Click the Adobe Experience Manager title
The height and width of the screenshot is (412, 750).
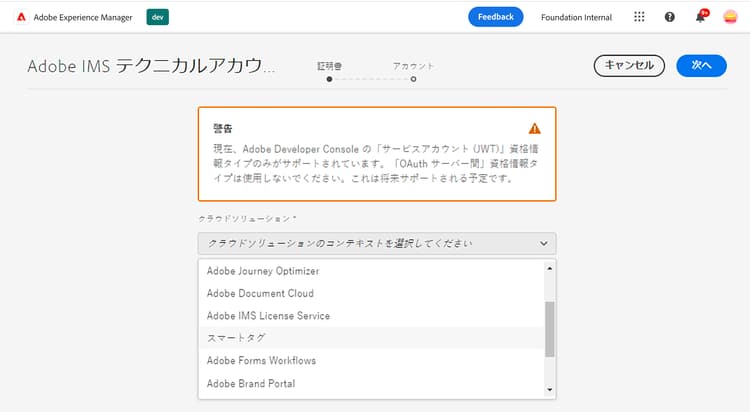(83, 17)
